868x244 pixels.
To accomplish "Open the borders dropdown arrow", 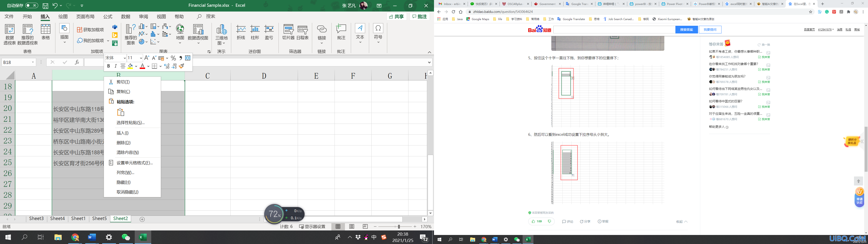I will click(x=160, y=66).
